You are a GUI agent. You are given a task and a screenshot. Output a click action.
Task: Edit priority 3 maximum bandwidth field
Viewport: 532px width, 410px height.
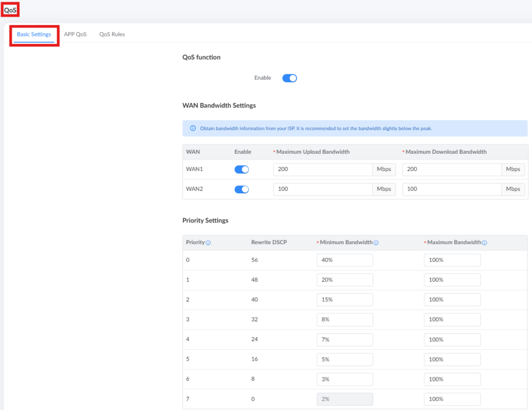pyautogui.click(x=453, y=320)
